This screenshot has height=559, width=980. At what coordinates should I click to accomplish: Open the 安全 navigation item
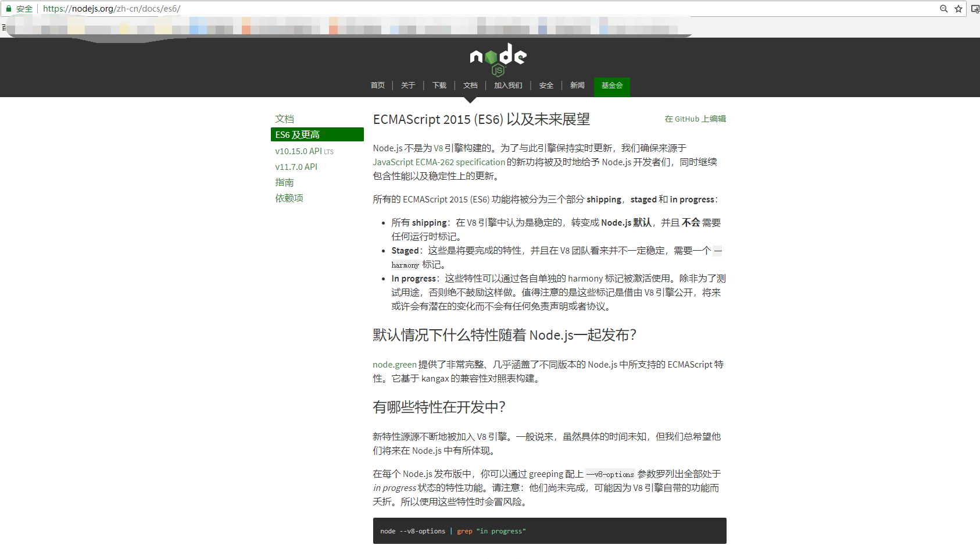tap(546, 86)
